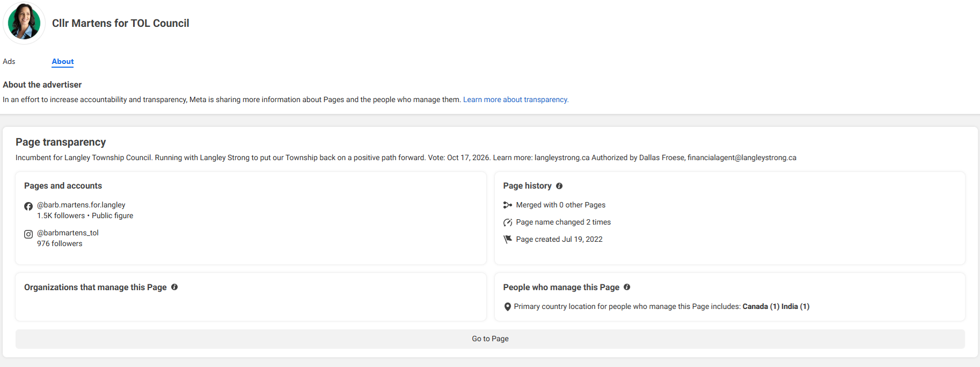Click 'Page name changed 2 times' text
Image resolution: width=980 pixels, height=367 pixels.
coord(564,222)
